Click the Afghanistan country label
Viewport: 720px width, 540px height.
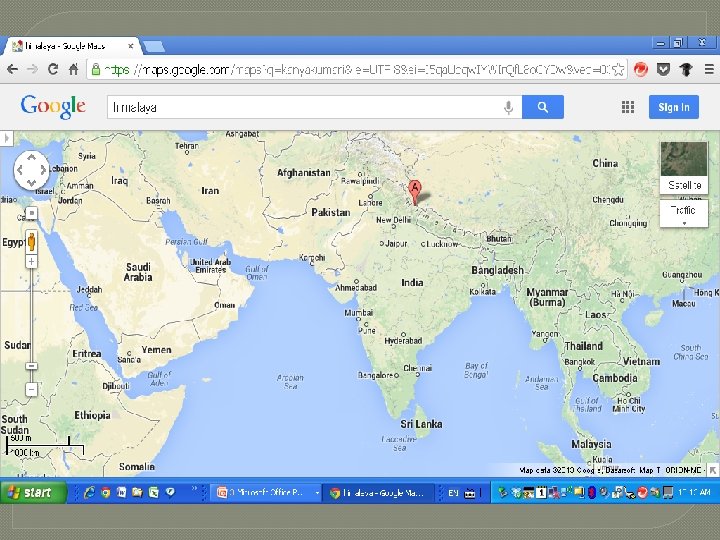[304, 173]
